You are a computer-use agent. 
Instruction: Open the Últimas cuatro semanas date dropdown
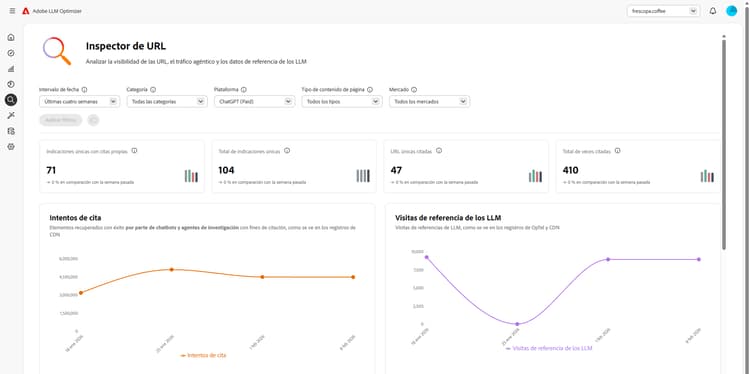click(79, 101)
